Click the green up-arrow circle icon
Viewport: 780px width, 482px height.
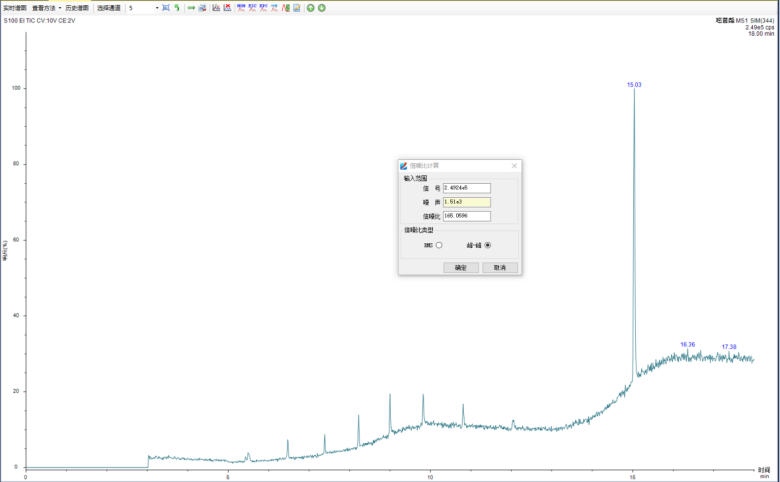click(x=310, y=7)
